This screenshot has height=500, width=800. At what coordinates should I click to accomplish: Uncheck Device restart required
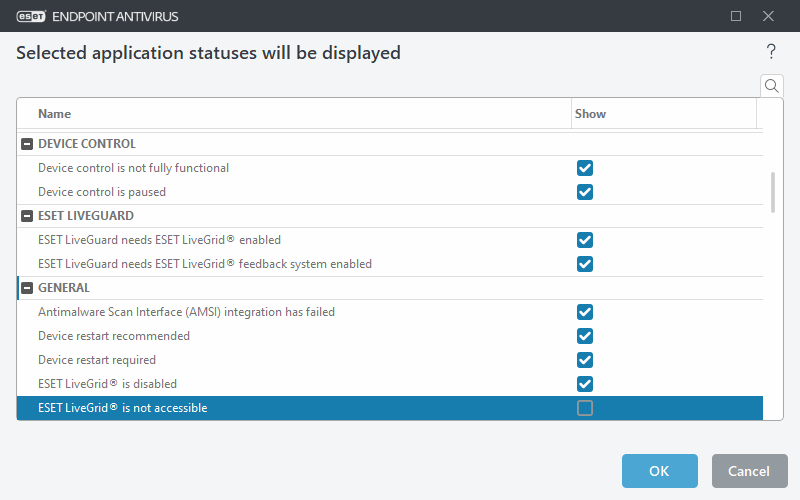click(x=585, y=360)
